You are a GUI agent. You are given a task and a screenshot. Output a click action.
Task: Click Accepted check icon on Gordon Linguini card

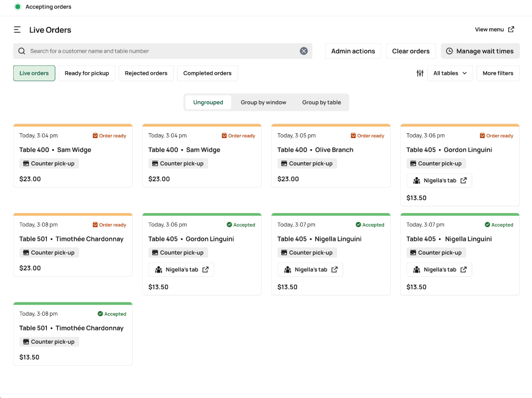pos(229,225)
